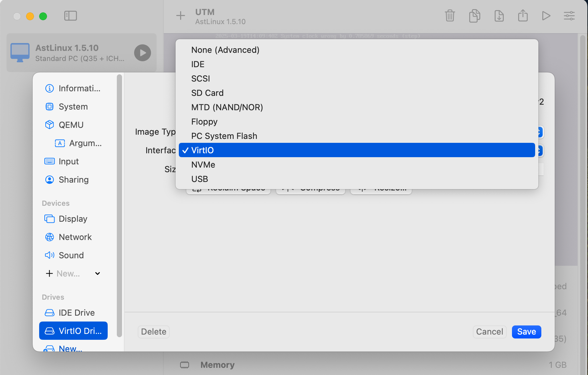The width and height of the screenshot is (588, 375).
Task: Choose SD Card interface option
Action: [357, 93]
